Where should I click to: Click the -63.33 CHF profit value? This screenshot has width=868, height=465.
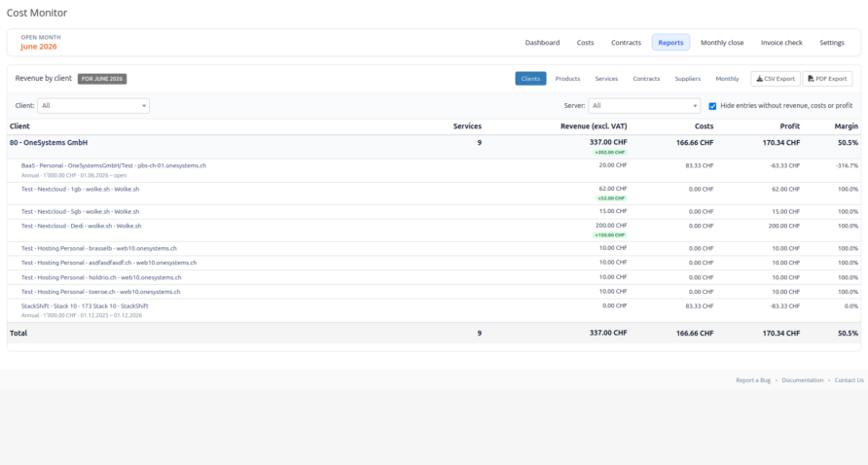pyautogui.click(x=785, y=165)
